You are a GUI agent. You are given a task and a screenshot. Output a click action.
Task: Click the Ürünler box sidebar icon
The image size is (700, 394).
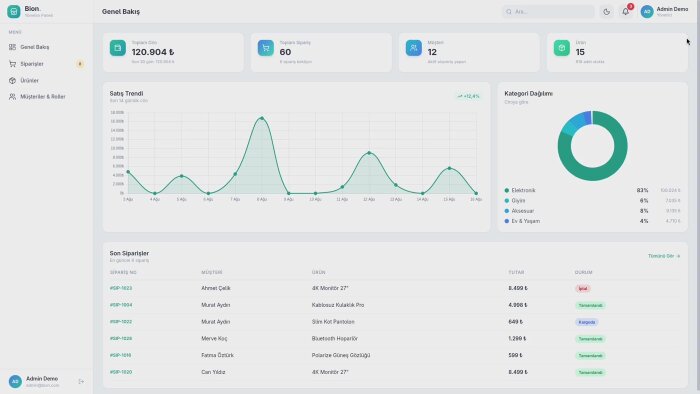tap(12, 80)
